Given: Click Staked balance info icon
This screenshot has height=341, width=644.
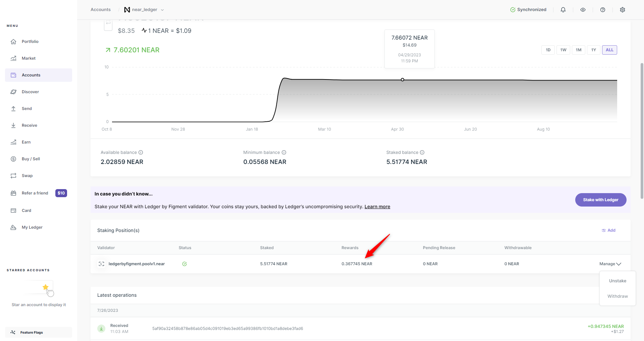Looking at the screenshot, I should (422, 153).
